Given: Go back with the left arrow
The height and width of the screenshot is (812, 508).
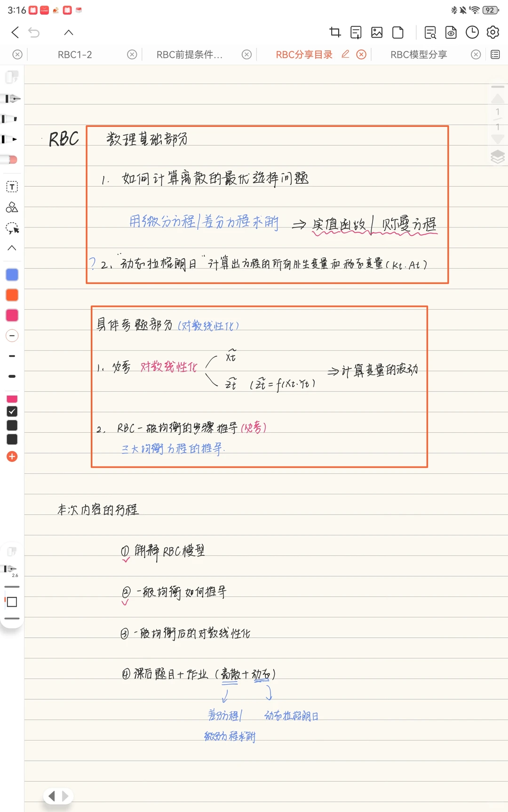Looking at the screenshot, I should coord(15,32).
